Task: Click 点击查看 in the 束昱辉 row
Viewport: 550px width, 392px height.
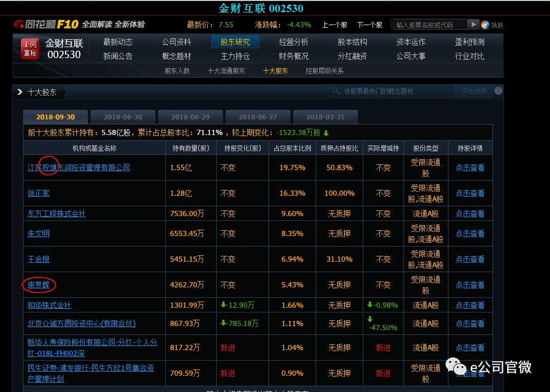Action: pos(470,285)
